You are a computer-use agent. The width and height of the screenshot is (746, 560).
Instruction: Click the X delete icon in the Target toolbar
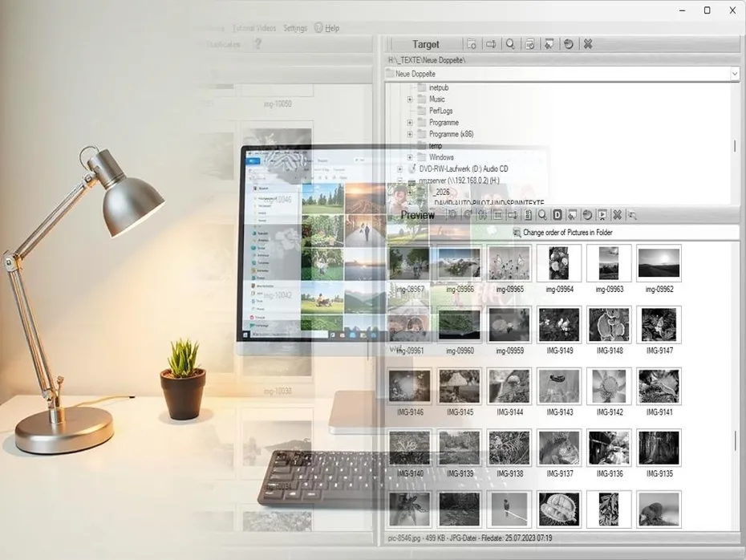586,44
